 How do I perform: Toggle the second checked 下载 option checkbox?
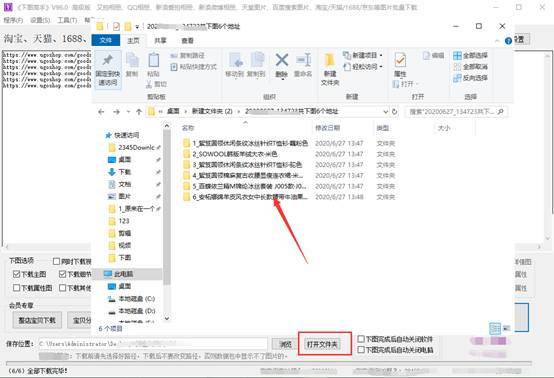tap(63, 274)
